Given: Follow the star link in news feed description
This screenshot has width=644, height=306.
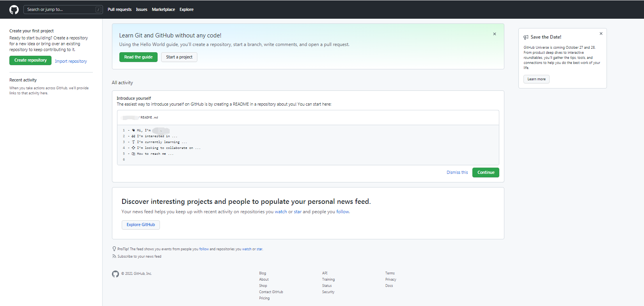Looking at the screenshot, I should pos(298,212).
